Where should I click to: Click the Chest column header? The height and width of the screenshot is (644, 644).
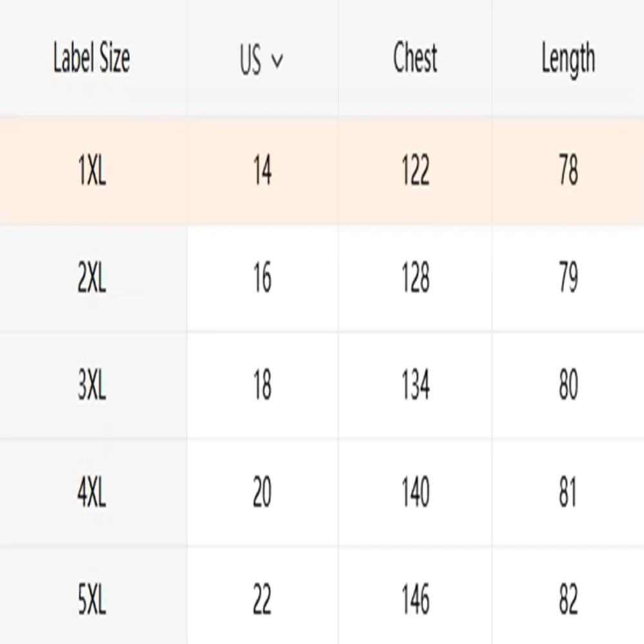[x=415, y=59]
